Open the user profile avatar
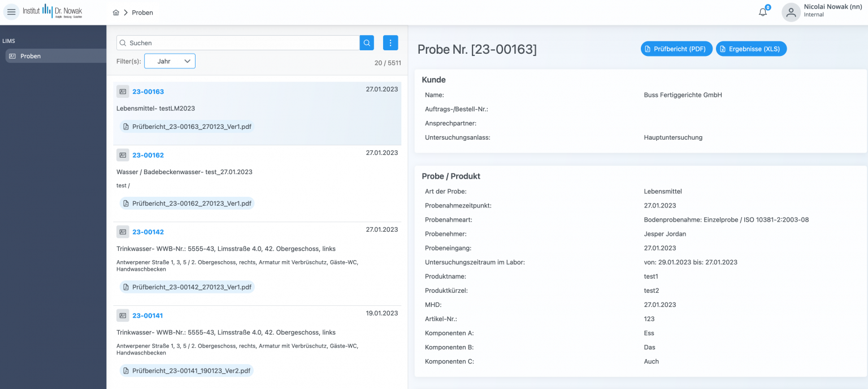Screen dimensions: 868x389 (791, 12)
